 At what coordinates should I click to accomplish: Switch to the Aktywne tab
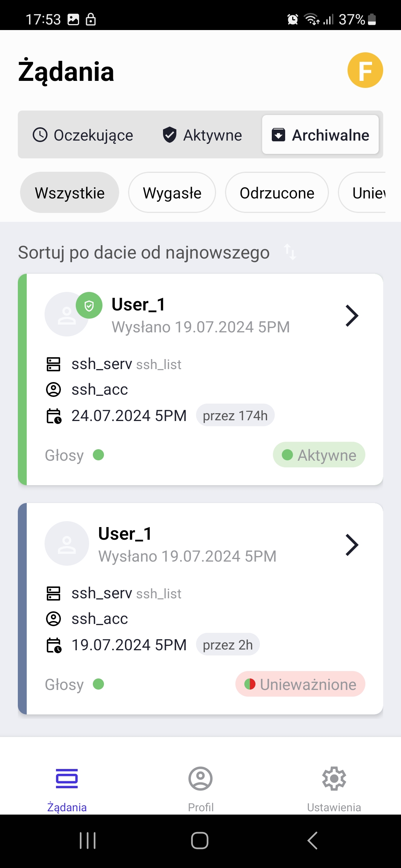pos(202,135)
